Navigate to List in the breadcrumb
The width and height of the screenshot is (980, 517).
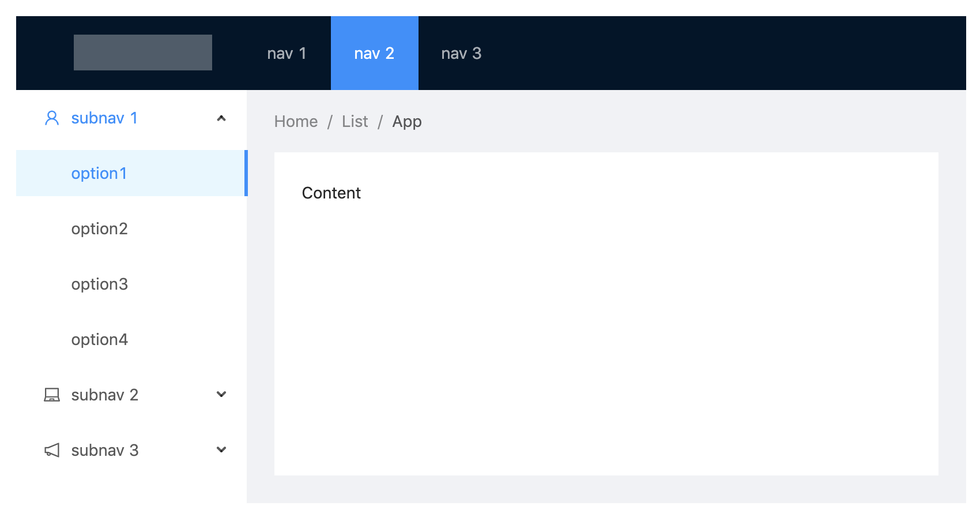(355, 122)
